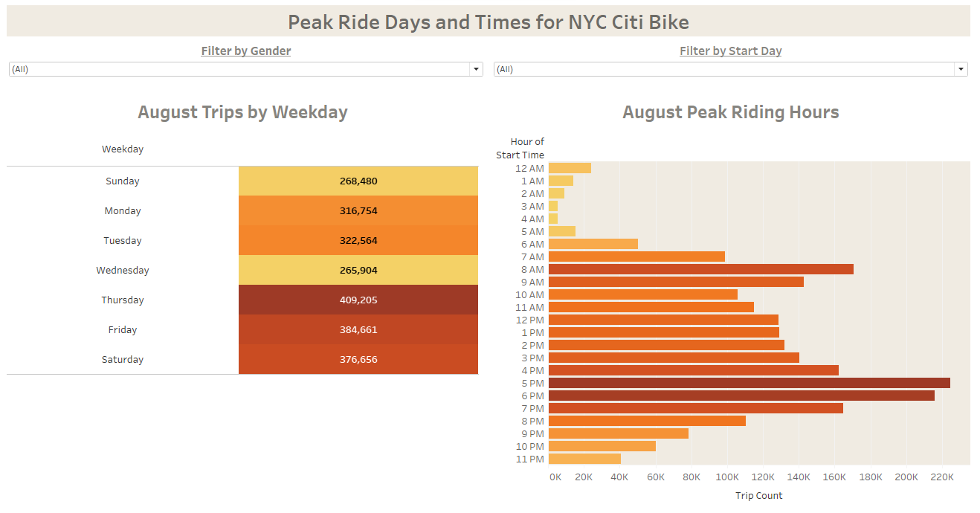Viewport: 980px width, 513px height.
Task: Select the Wednesday bar showing 265,904 trips
Action: [358, 270]
